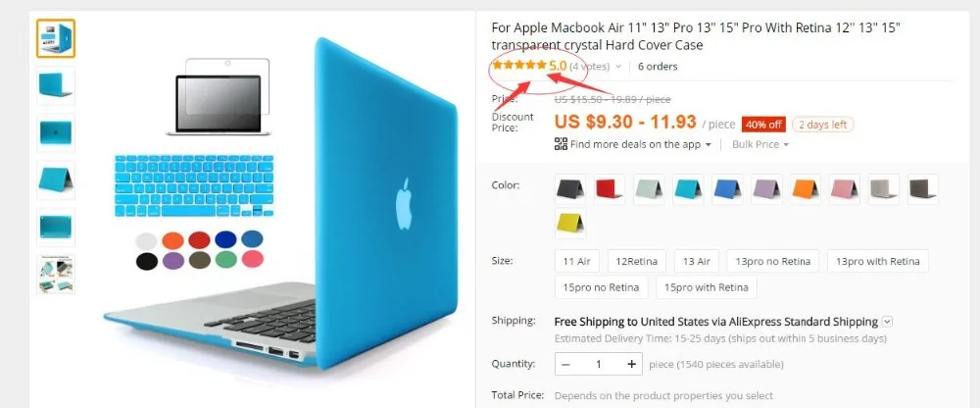
Task: Select the 13pro with Retina size
Action: [877, 261]
